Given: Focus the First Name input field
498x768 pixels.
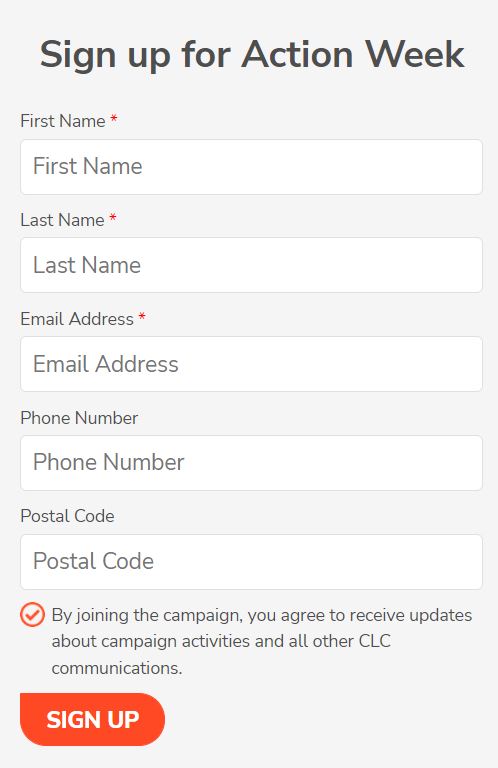Looking at the screenshot, I should 251,167.
